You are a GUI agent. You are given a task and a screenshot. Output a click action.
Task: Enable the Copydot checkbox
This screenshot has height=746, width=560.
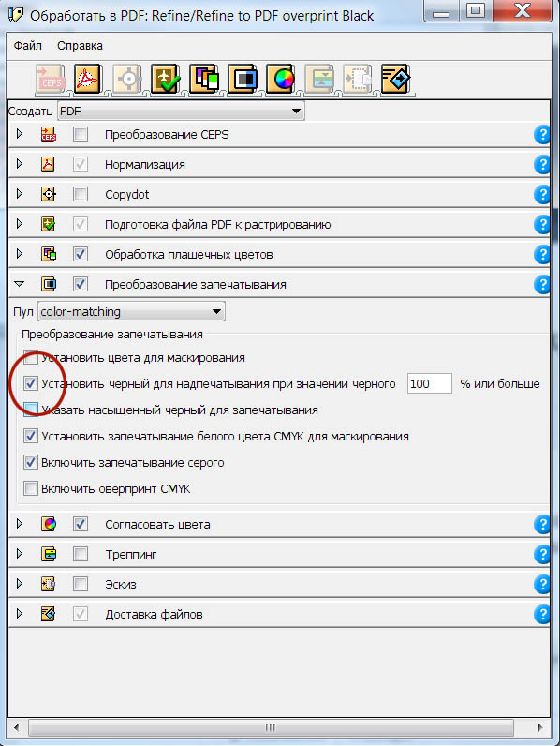tap(81, 194)
